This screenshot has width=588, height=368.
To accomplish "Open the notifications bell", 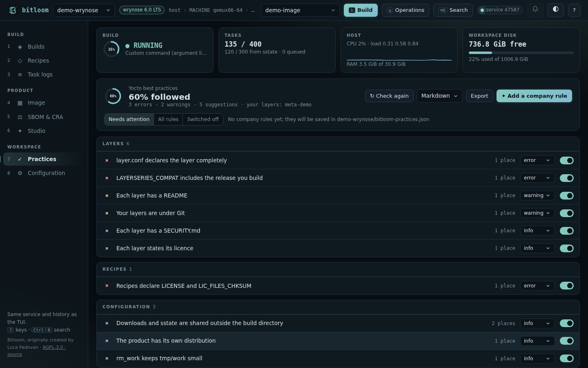I will [x=535, y=10].
